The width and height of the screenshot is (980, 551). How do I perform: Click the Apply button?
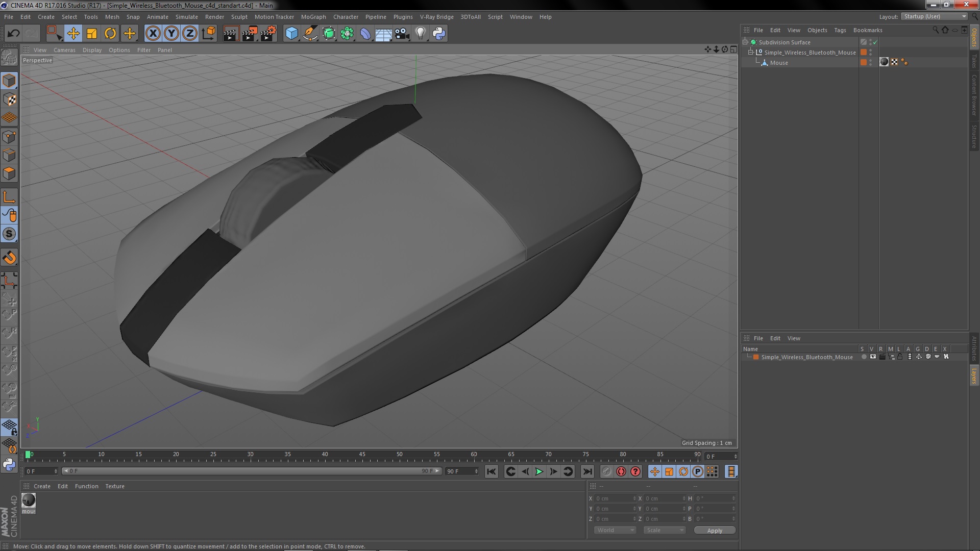[x=715, y=531]
